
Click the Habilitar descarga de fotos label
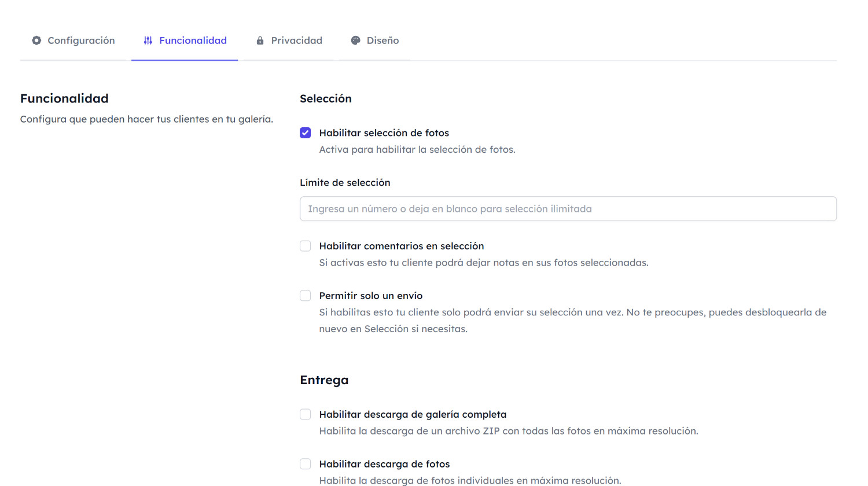384,464
